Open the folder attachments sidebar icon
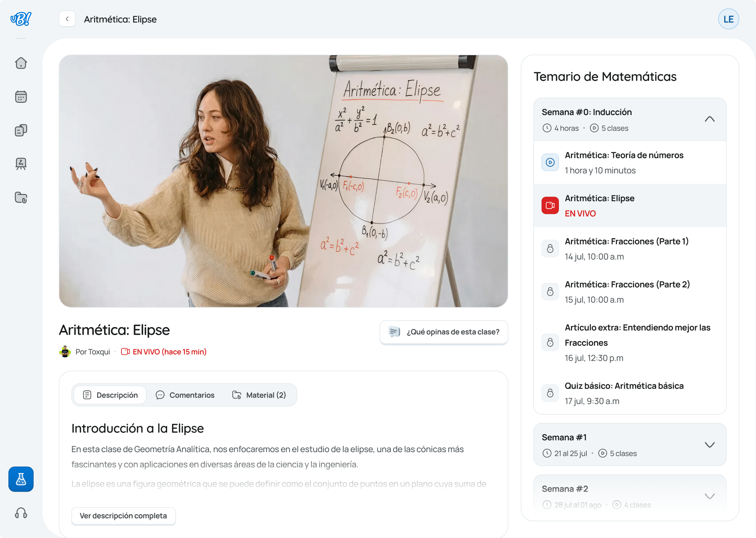 pyautogui.click(x=21, y=198)
